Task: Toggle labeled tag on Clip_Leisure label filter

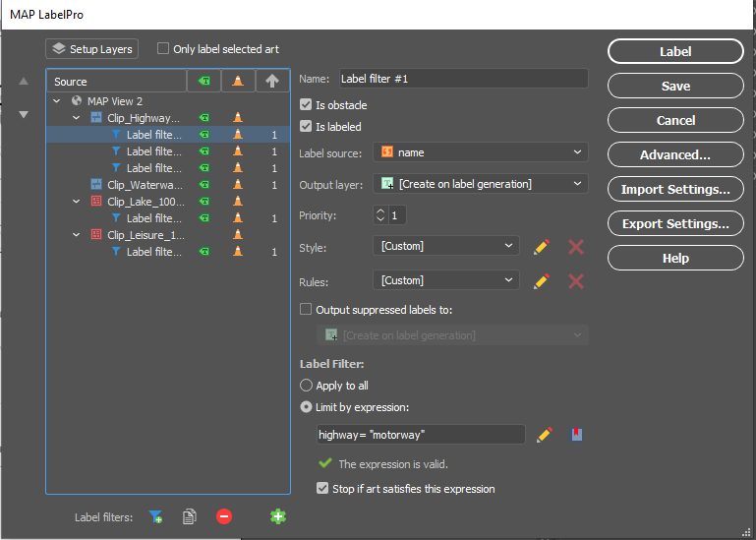Action: (204, 252)
